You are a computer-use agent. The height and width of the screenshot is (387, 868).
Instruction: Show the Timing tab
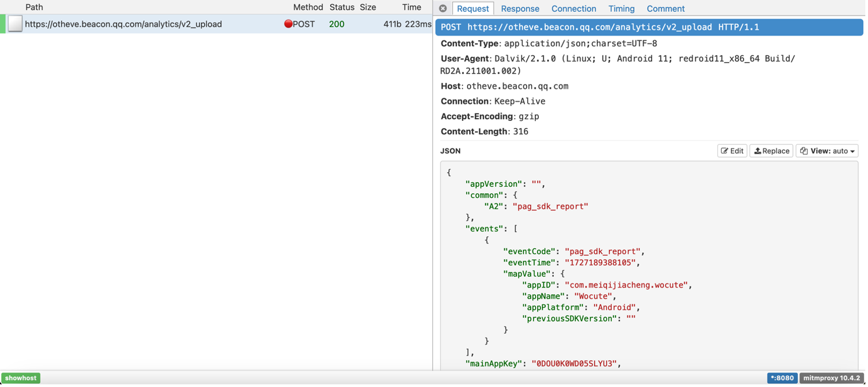point(621,9)
